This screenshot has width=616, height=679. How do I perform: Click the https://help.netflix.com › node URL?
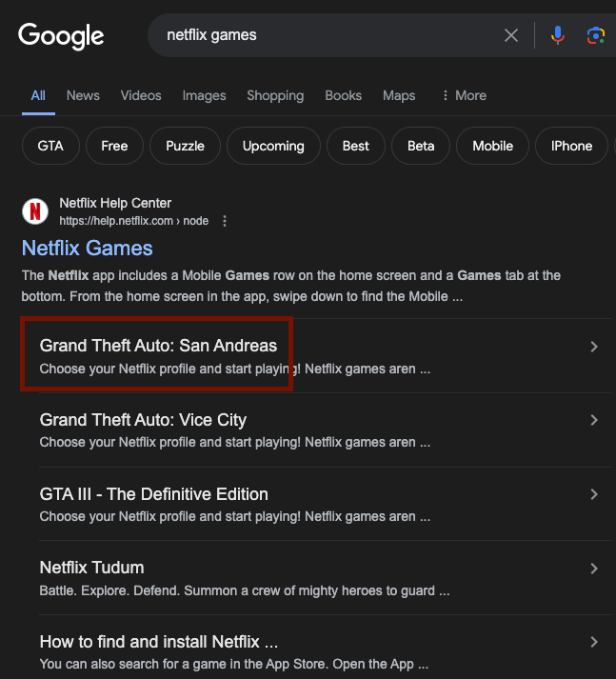tap(133, 221)
